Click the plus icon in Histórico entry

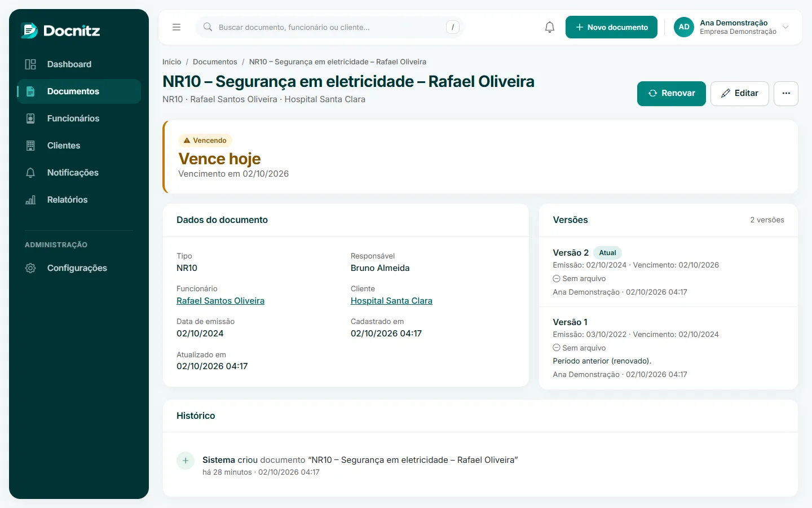click(x=186, y=461)
